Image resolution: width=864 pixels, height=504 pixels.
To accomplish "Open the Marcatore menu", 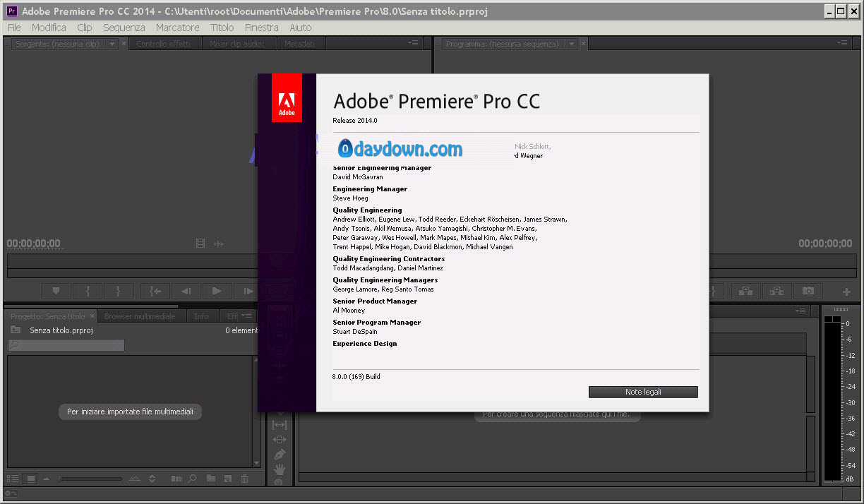I will coord(178,28).
